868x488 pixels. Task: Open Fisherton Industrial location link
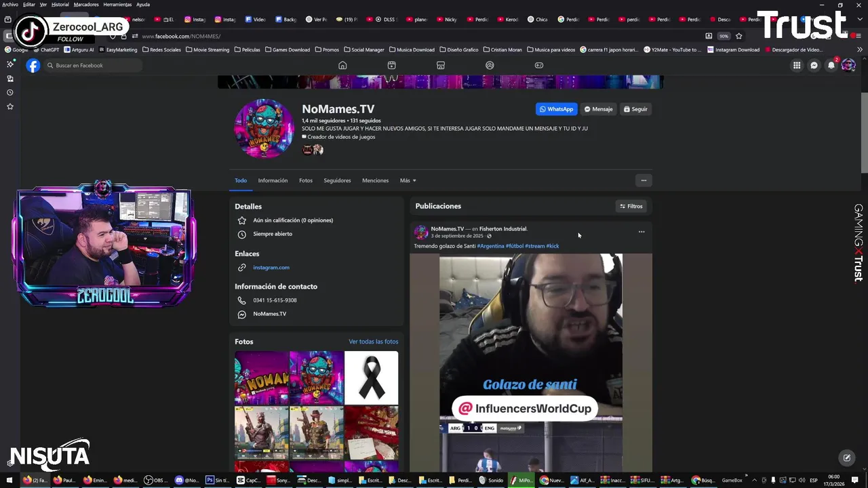(502, 228)
